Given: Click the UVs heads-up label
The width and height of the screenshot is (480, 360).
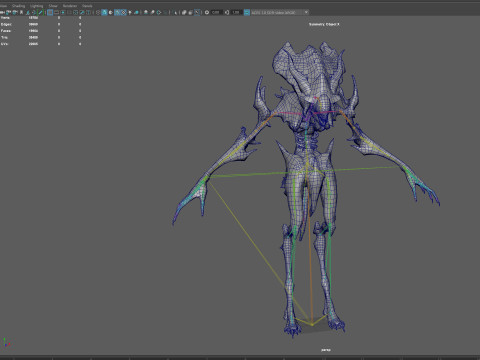Looking at the screenshot, I should (4, 44).
